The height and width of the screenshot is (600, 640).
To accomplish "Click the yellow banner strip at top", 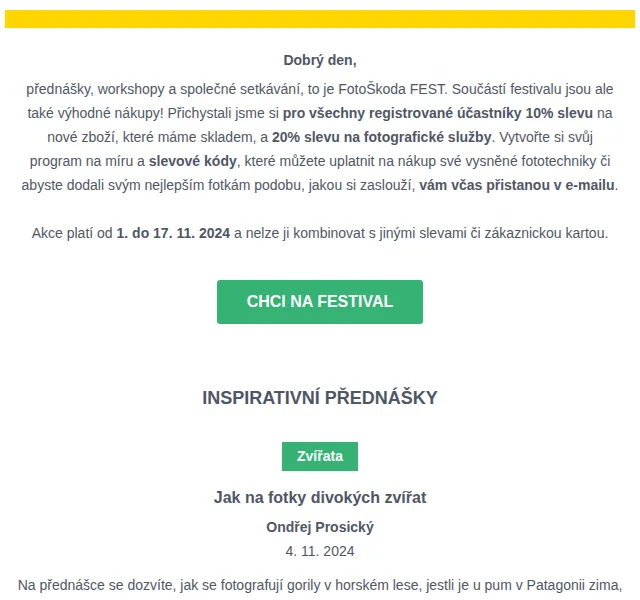I will coord(320,19).
